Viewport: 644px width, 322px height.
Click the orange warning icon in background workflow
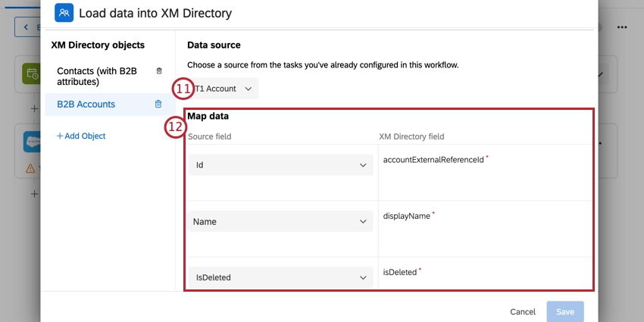[x=30, y=168]
